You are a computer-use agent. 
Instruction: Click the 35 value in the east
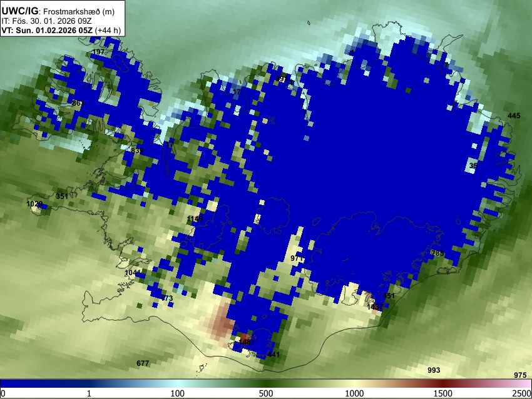[473, 166]
